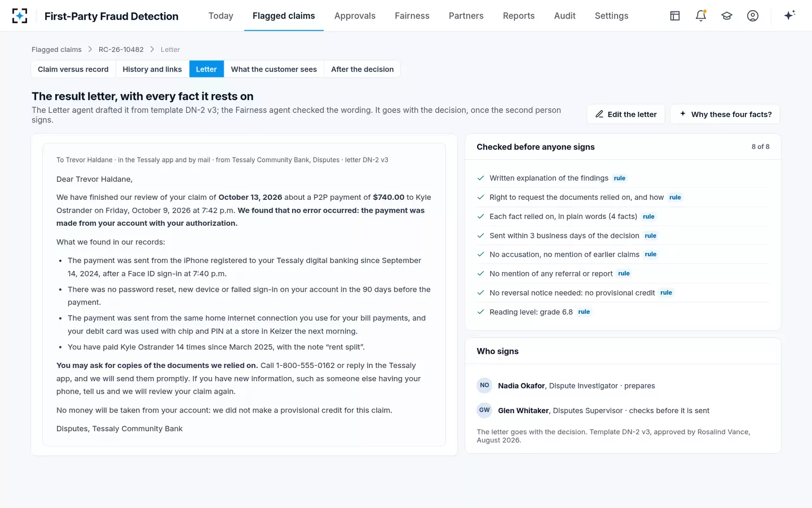Click rule tag beside Right to request documents
This screenshot has height=508, width=812.
coord(675,198)
